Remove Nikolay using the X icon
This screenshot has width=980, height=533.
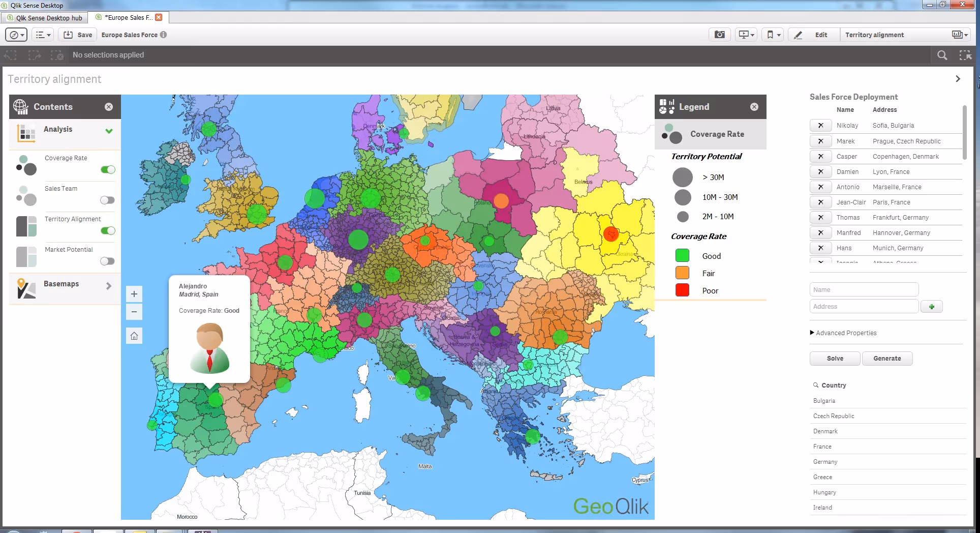tap(820, 125)
